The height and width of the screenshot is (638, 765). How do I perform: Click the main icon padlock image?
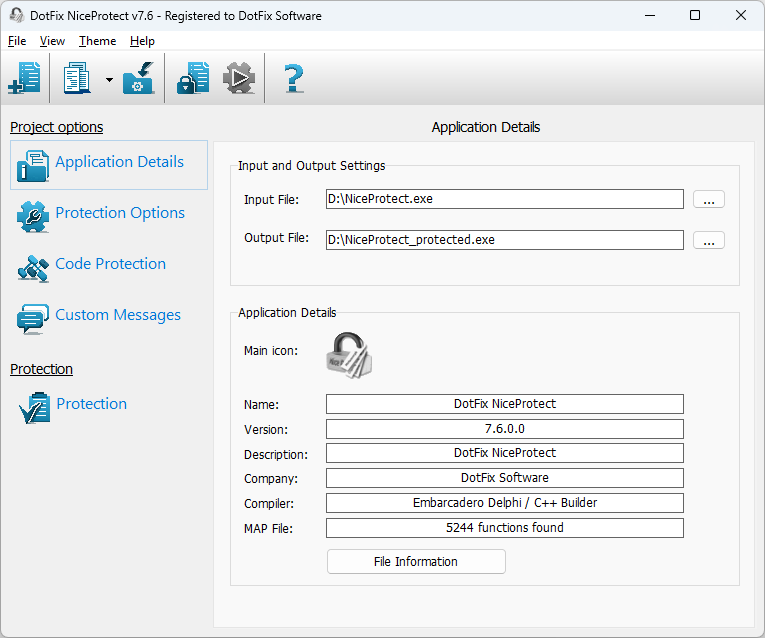pyautogui.click(x=349, y=355)
